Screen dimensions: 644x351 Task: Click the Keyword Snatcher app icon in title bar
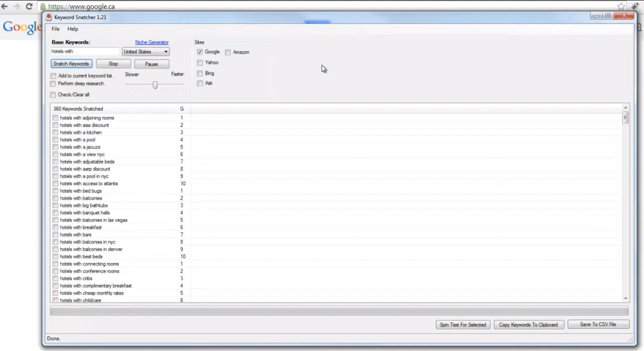49,17
